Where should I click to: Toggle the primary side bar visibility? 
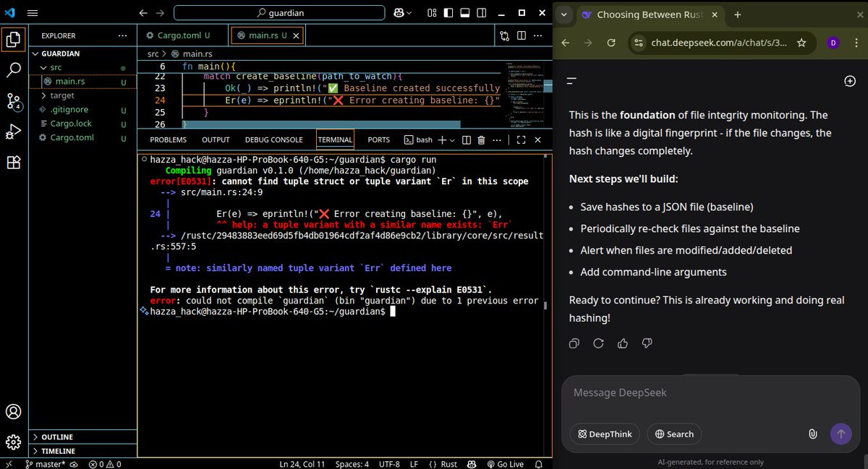pyautogui.click(x=450, y=13)
